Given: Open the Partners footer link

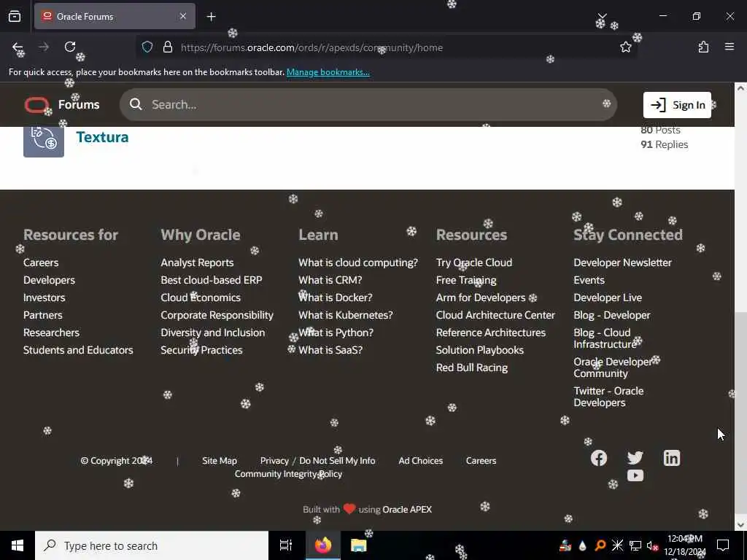Looking at the screenshot, I should [43, 315].
